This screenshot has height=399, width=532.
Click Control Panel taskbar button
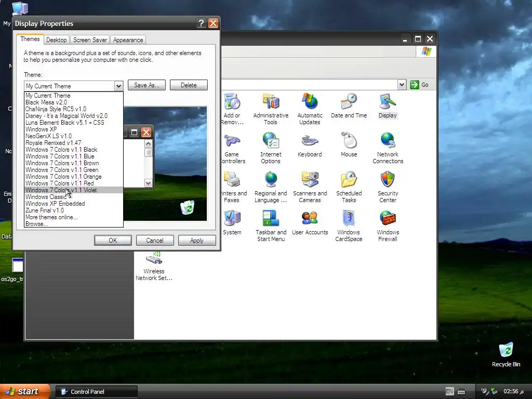tap(96, 392)
